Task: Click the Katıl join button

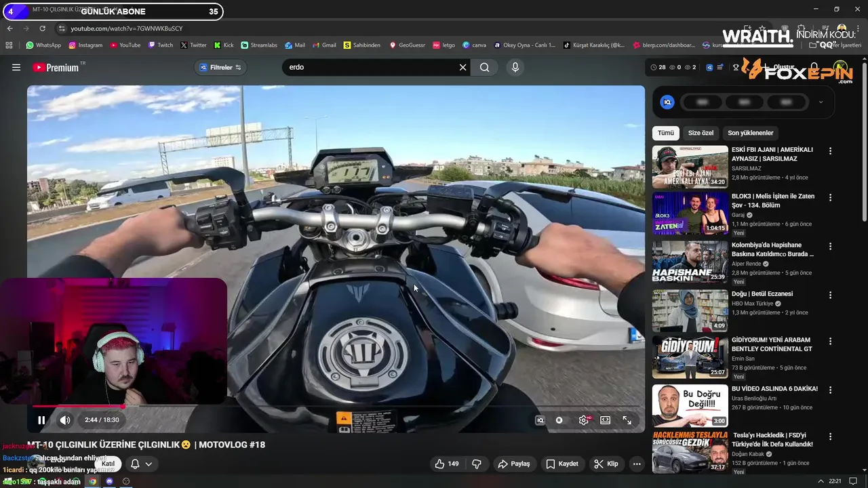Action: [108, 464]
